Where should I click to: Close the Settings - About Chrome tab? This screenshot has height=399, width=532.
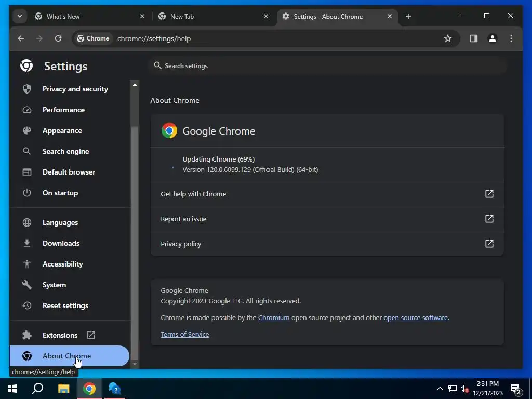pos(390,16)
